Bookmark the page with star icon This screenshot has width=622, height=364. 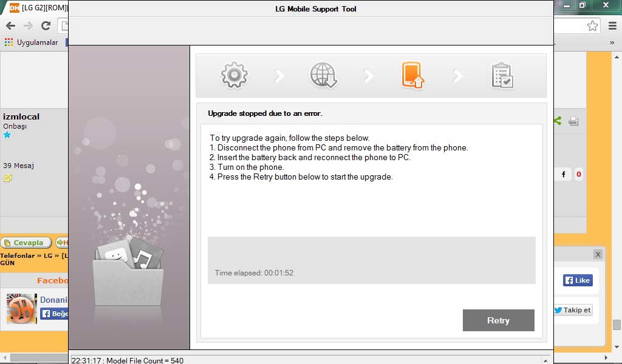coord(592,25)
